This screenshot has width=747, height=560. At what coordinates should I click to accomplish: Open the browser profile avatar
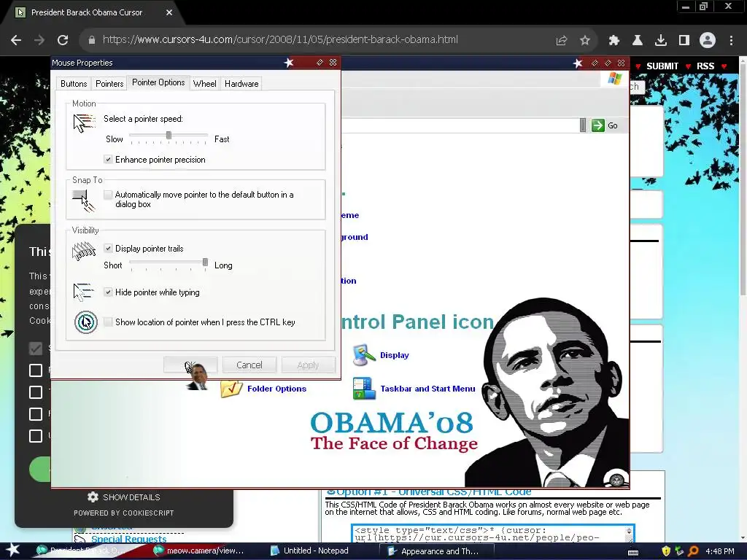(708, 40)
